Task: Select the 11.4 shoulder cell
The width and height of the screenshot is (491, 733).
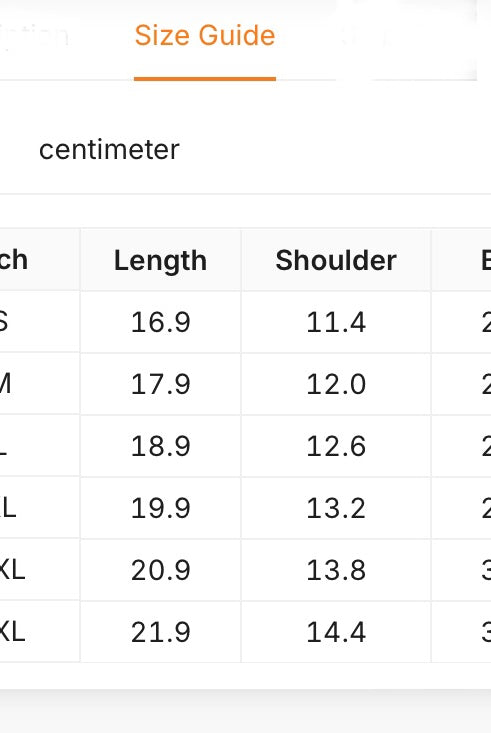Action: 336,322
